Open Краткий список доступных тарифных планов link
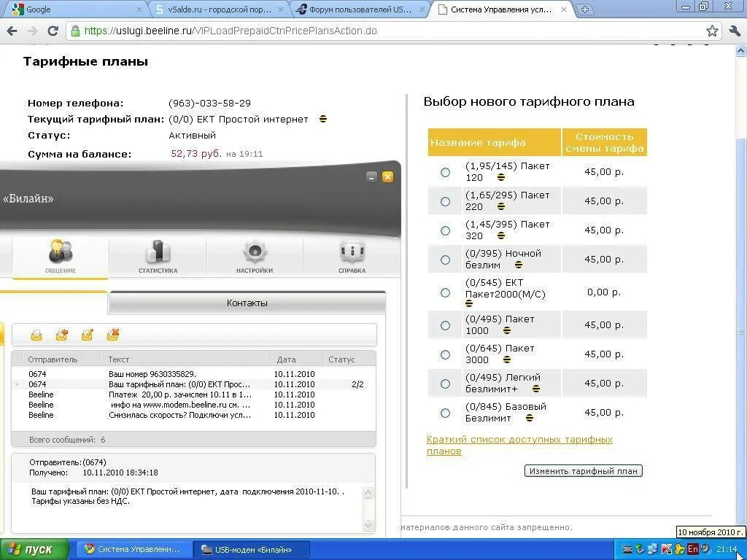 tap(519, 445)
